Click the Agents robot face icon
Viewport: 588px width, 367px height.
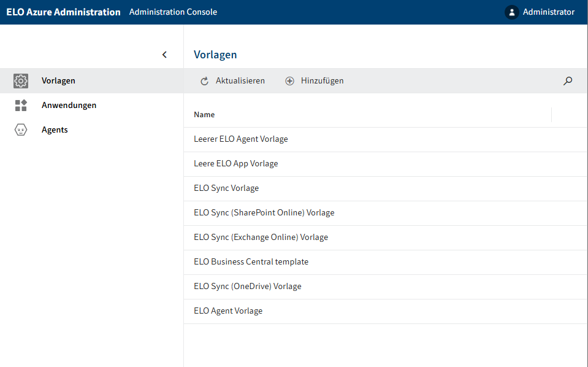point(21,130)
